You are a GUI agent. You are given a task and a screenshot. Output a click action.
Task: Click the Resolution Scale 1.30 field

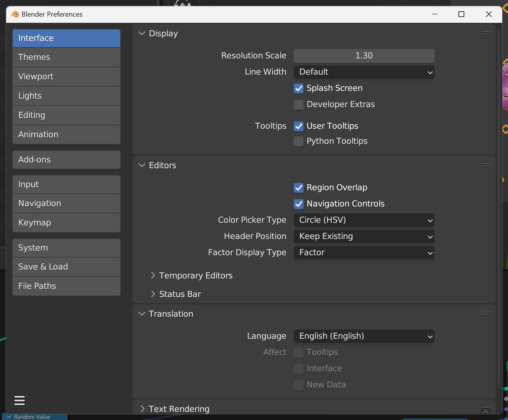tap(364, 56)
